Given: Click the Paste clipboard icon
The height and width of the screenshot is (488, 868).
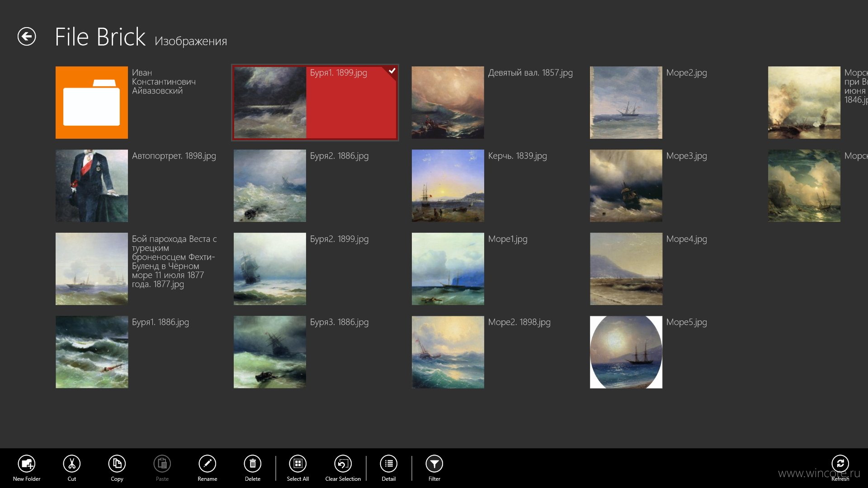Looking at the screenshot, I should pyautogui.click(x=162, y=464).
